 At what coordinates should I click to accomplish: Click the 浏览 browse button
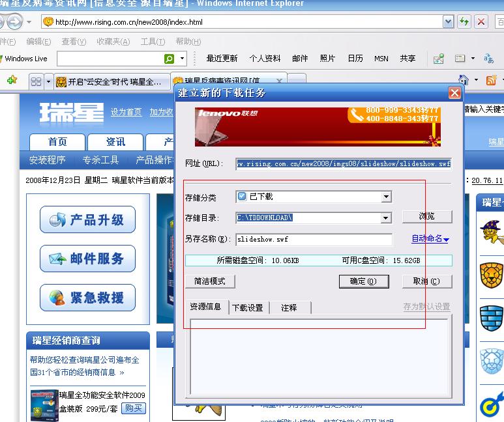tap(427, 216)
